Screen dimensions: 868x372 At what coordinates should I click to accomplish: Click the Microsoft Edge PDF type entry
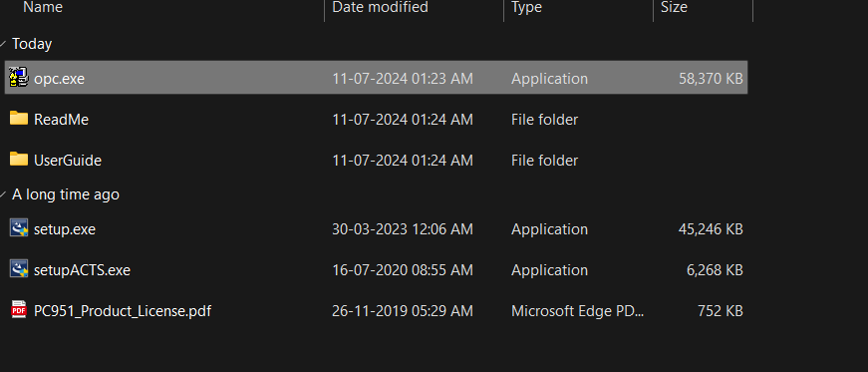(x=577, y=310)
